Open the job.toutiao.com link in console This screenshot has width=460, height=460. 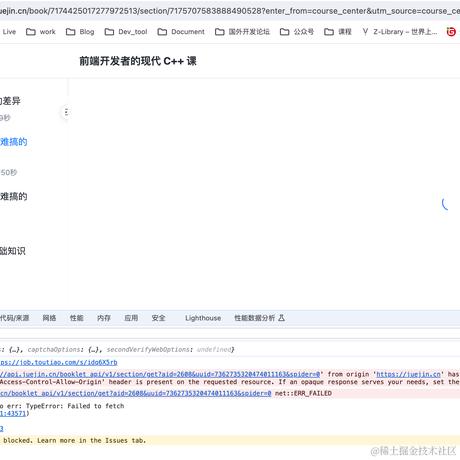point(59,362)
